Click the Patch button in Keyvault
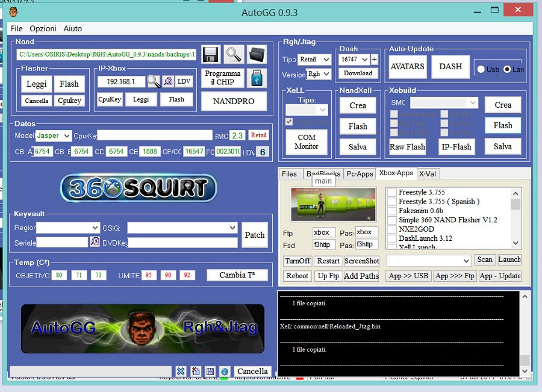The height and width of the screenshot is (392, 542). point(255,235)
